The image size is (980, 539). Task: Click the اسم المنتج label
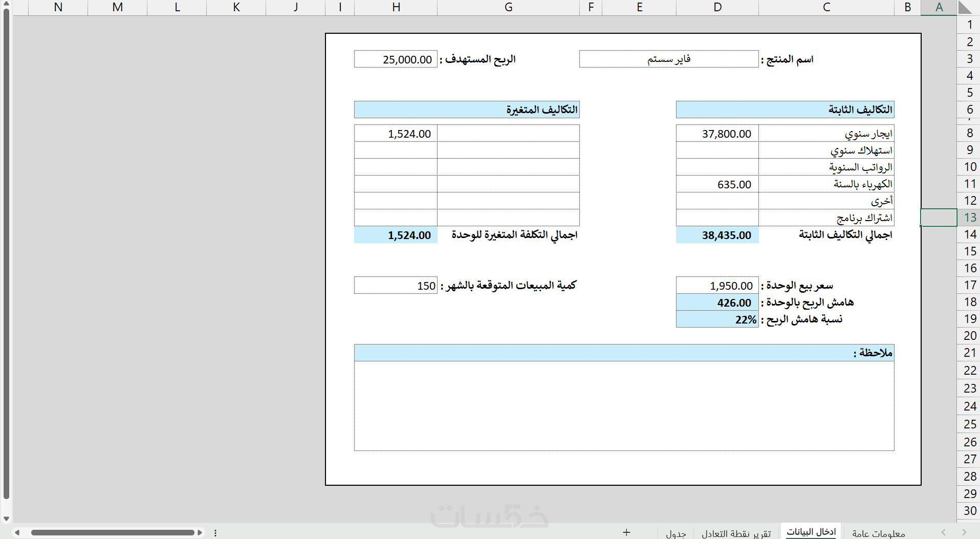click(787, 59)
